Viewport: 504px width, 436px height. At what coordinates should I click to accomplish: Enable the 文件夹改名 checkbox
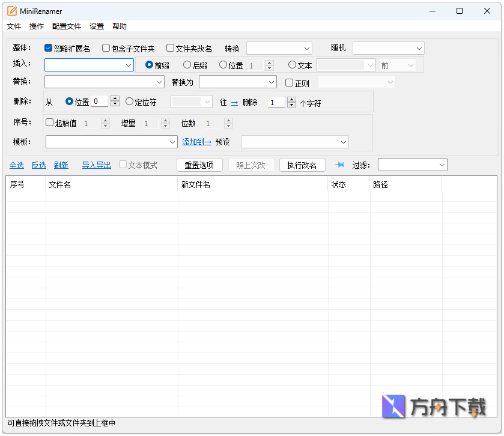coord(171,48)
